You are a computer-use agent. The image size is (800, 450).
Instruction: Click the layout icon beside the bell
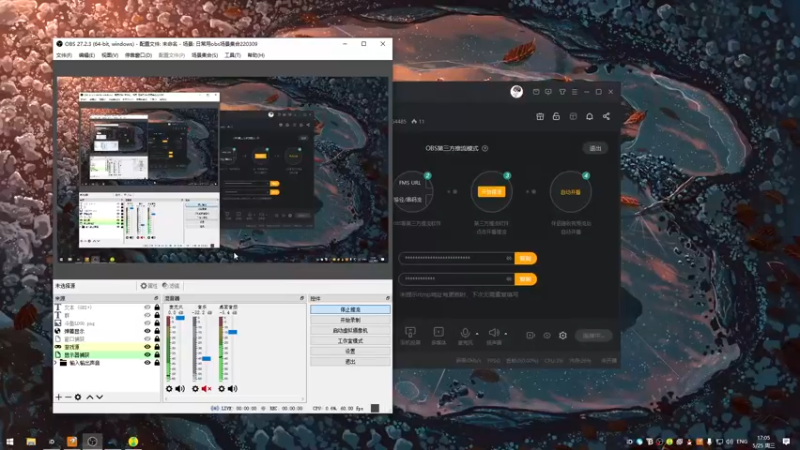573,116
